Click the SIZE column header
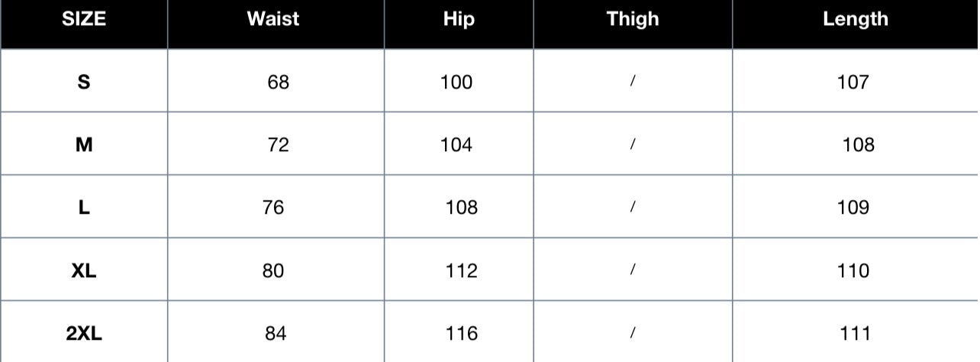 (x=84, y=20)
